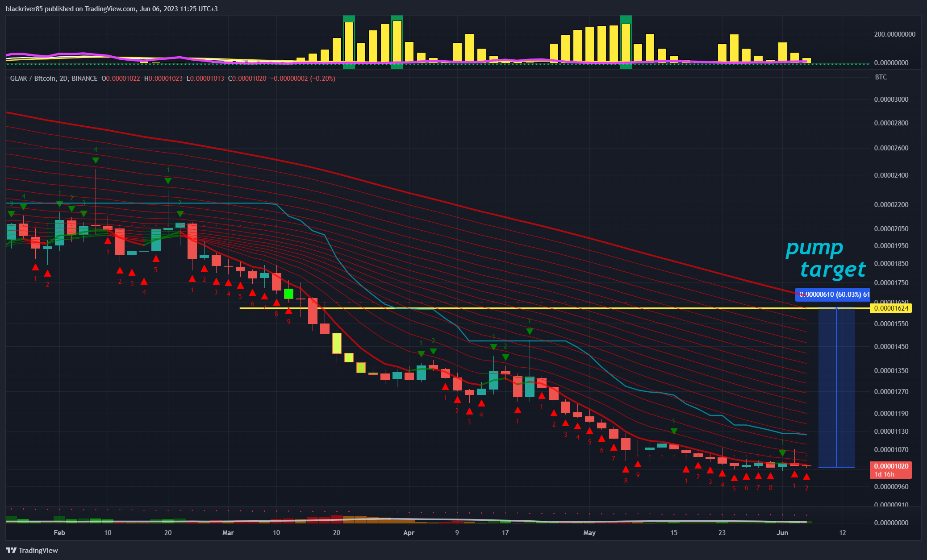927x560 pixels.
Task: Click the 0.00002050 price axis label
Action: pos(891,229)
